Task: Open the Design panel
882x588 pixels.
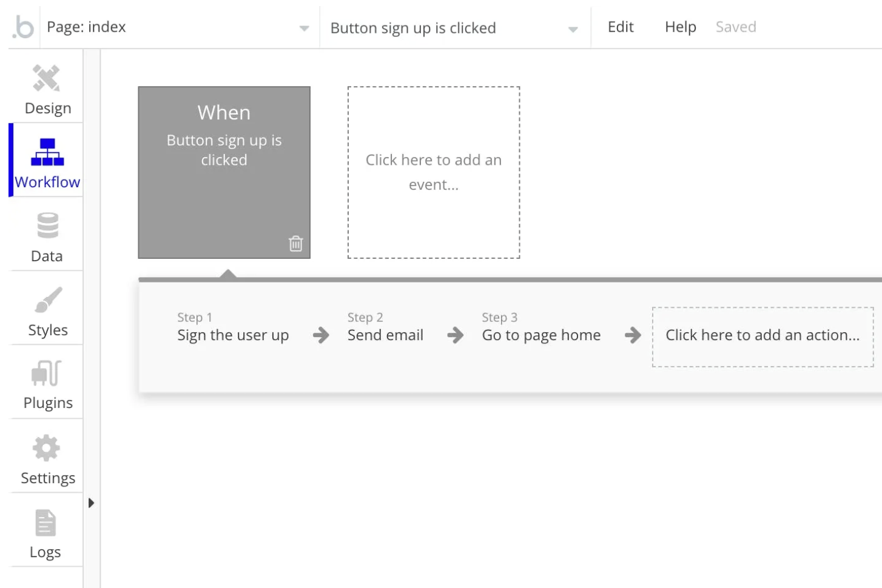Action: 47,89
